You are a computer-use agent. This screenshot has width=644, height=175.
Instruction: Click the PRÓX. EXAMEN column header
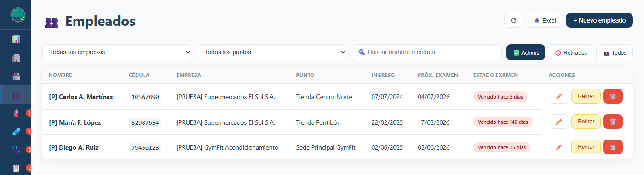point(438,75)
